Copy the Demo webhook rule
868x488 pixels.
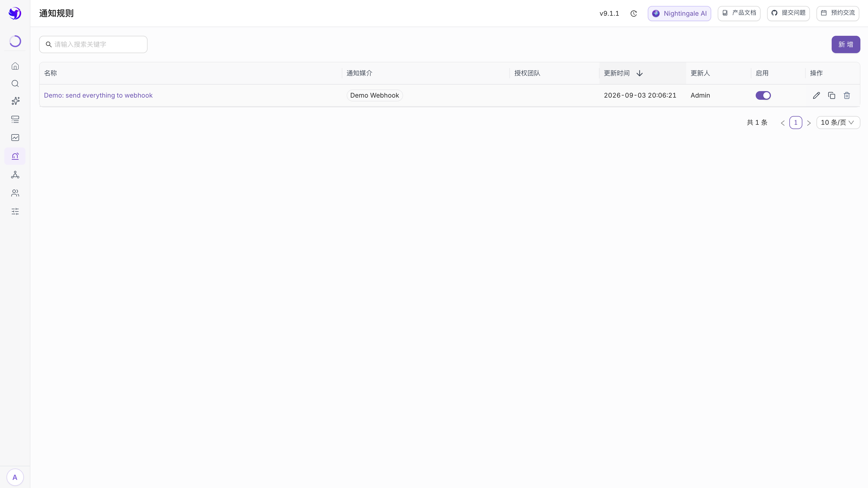pyautogui.click(x=832, y=96)
